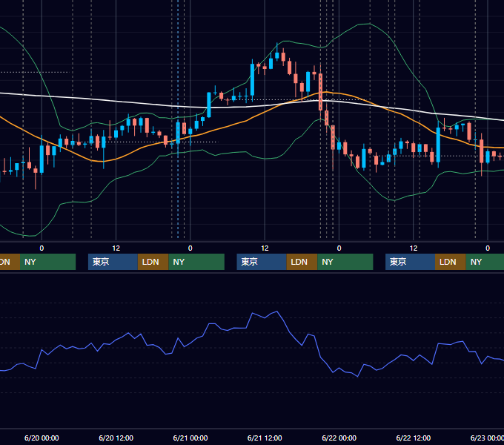The height and width of the screenshot is (445, 504).
Task: Click the 6/22 00:00 date label
Action: (339, 438)
